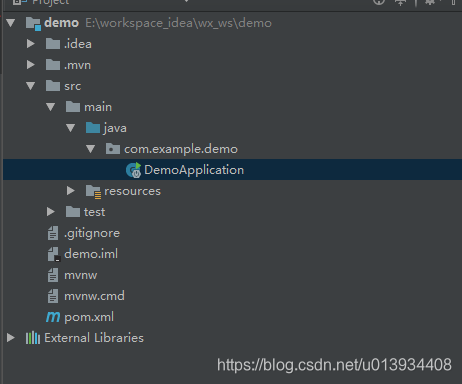462x384 pixels.
Task: Select the .idea folder name
Action: pos(78,44)
